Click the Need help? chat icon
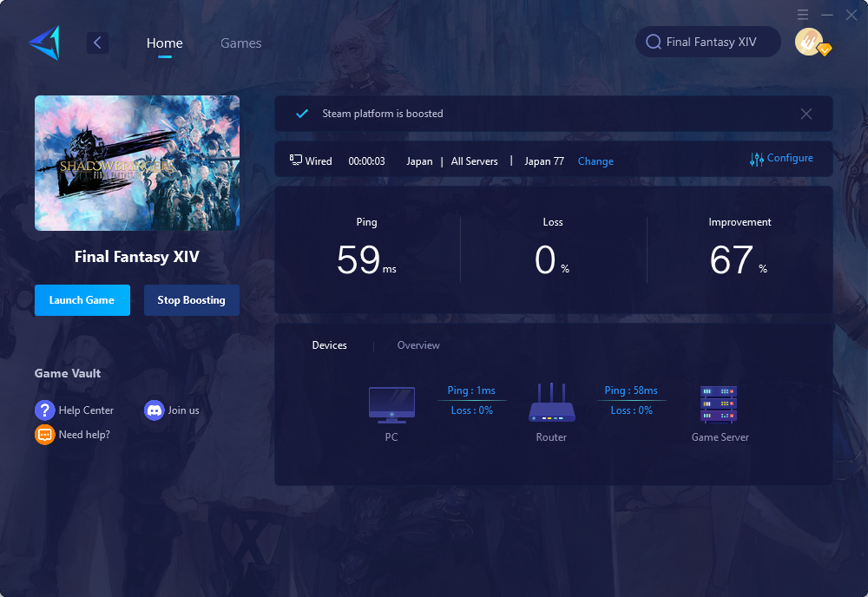The width and height of the screenshot is (868, 597). [x=45, y=435]
